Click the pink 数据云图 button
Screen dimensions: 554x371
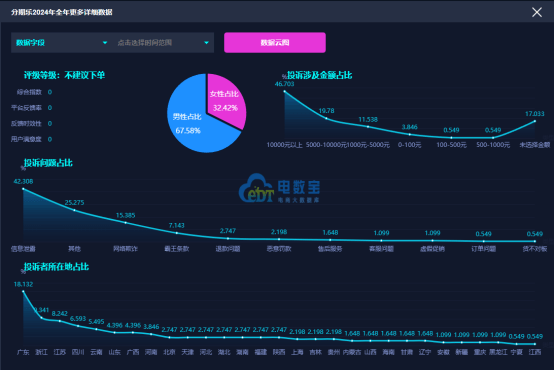275,43
